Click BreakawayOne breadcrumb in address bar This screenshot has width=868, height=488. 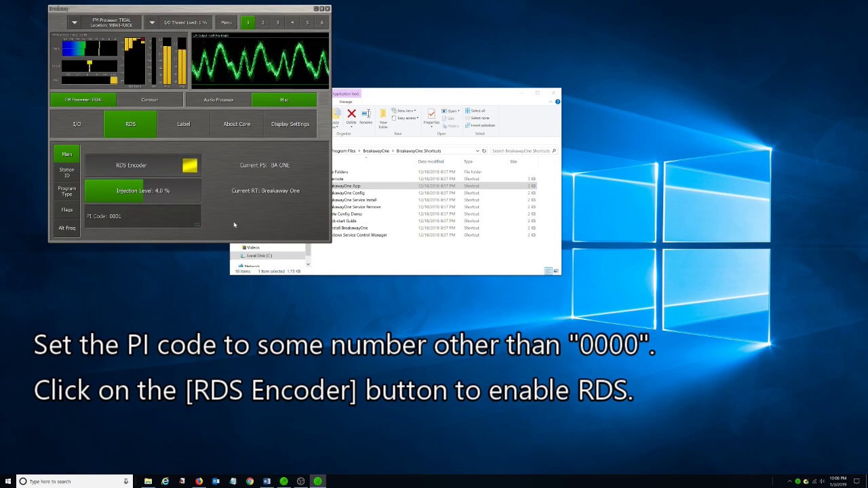pyautogui.click(x=376, y=151)
